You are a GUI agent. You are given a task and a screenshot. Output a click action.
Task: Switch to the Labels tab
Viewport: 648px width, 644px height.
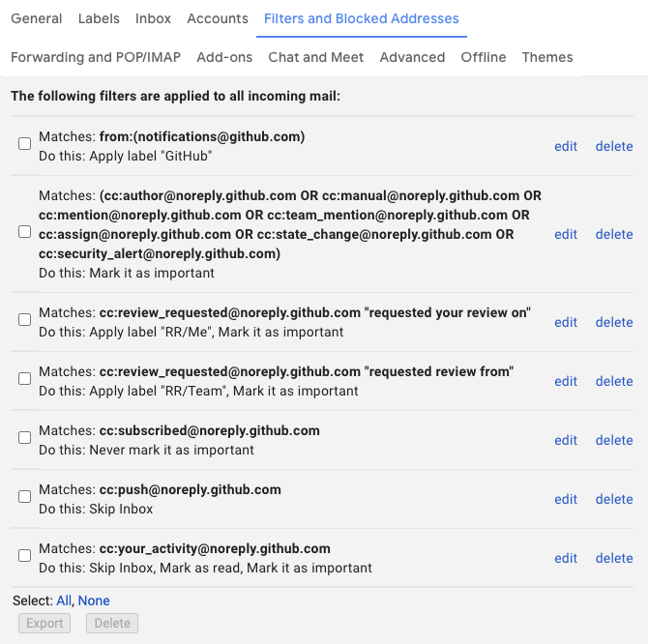click(99, 18)
